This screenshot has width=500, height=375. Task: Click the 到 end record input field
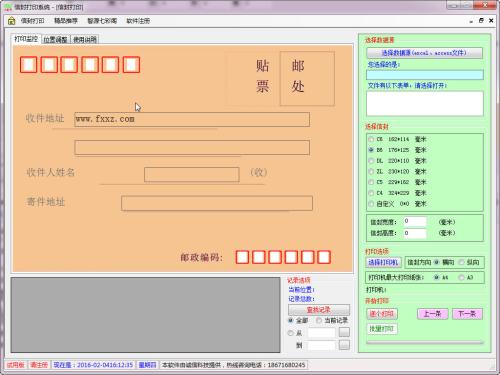click(x=322, y=345)
